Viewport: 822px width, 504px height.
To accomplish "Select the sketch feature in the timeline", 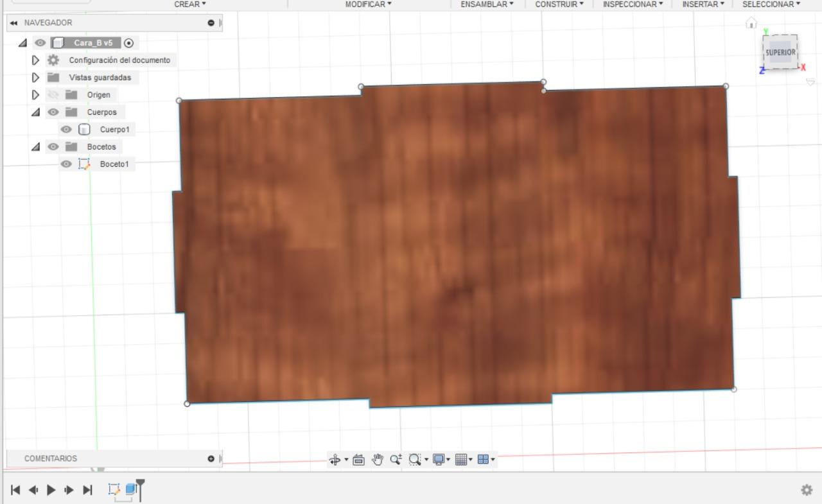I will coord(114,490).
